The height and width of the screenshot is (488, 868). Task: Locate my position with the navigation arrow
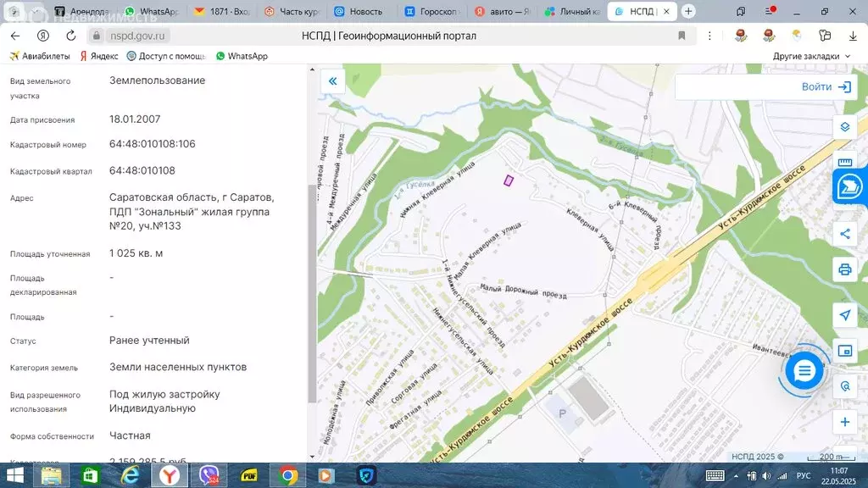[845, 315]
